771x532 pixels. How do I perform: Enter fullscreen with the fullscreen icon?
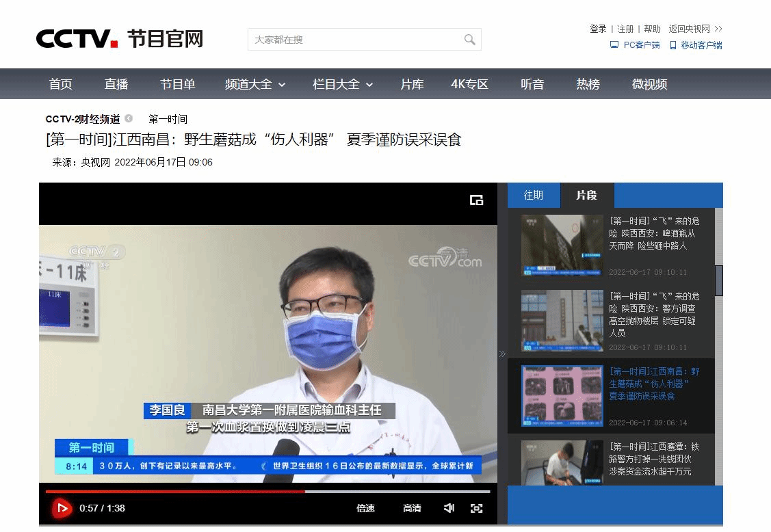coord(477,508)
